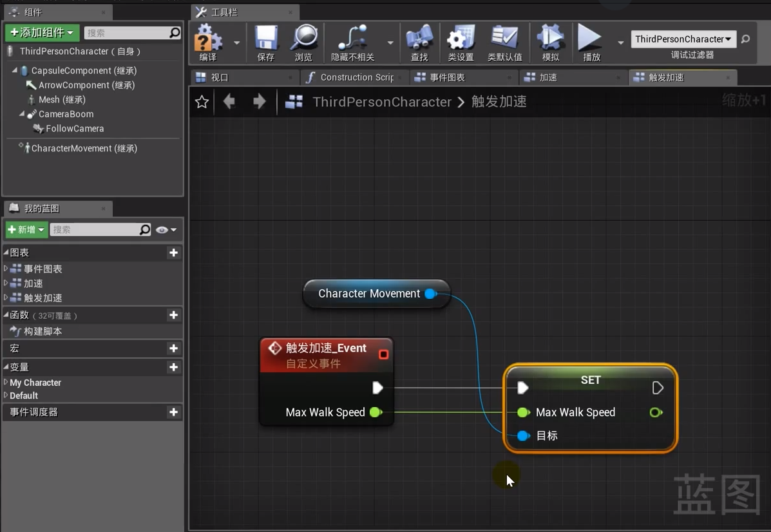Open the 编译 compile options dropdown arrow

[x=236, y=43]
